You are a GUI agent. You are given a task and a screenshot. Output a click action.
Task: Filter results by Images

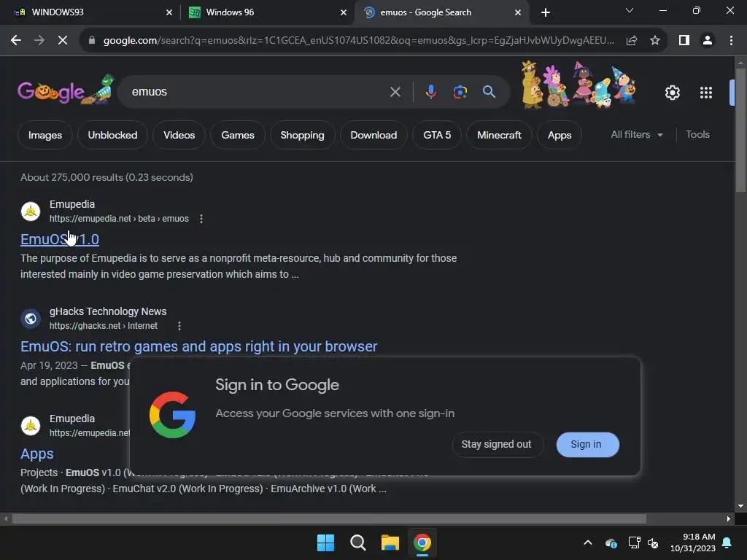[45, 135]
